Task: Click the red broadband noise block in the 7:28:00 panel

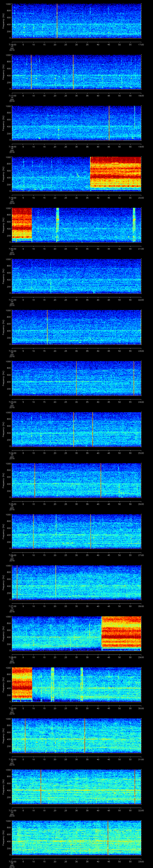Action: 121,632
